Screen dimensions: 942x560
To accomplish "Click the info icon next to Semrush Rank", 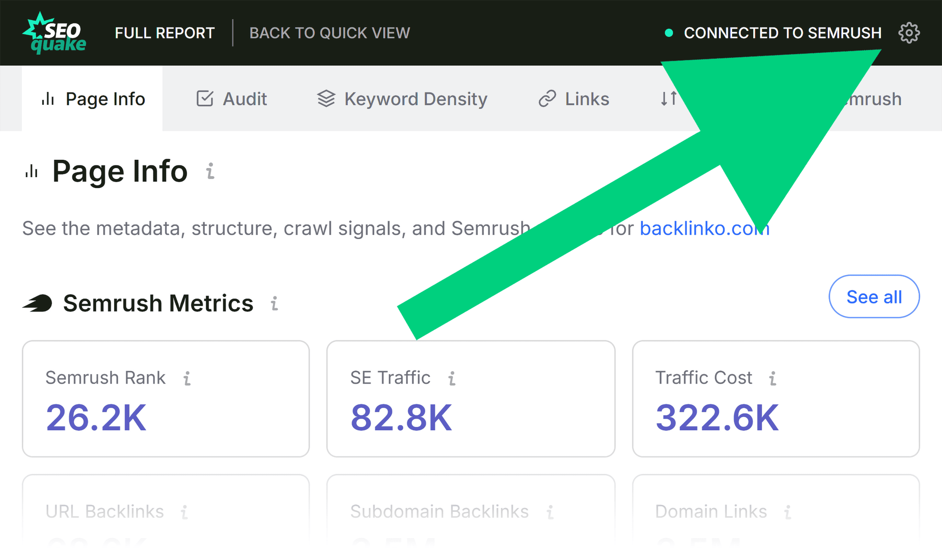I will coord(187,378).
